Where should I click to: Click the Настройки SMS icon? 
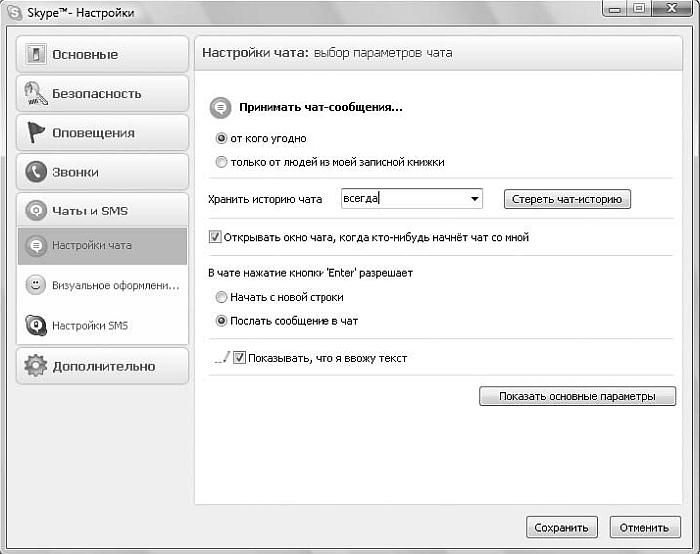point(36,325)
